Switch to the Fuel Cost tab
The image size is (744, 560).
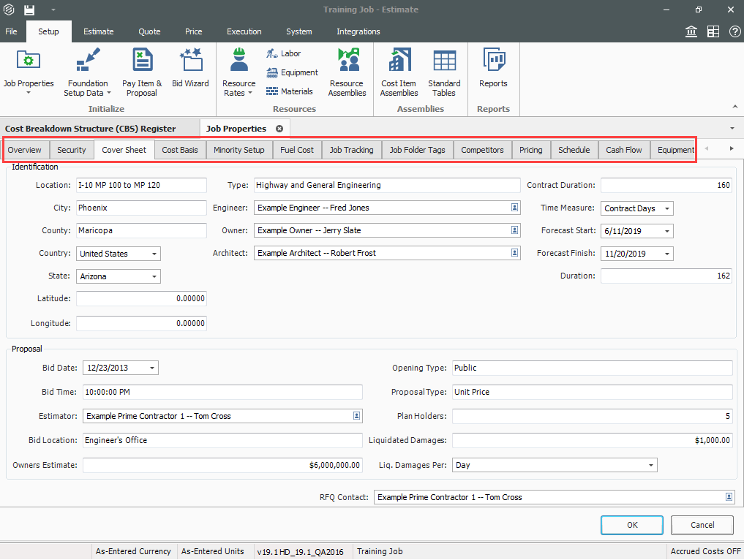(296, 150)
